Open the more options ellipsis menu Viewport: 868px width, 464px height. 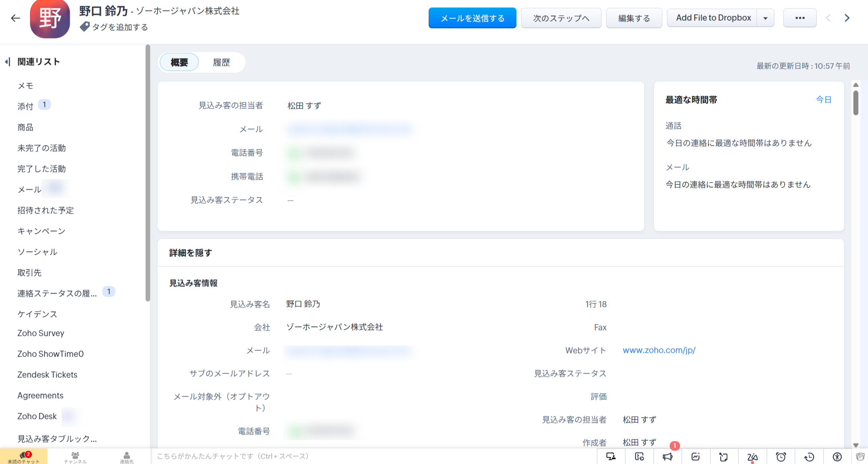pos(800,18)
